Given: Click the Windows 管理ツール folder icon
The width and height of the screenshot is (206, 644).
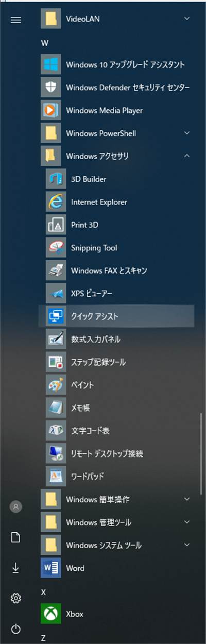Looking at the screenshot, I should [50, 522].
